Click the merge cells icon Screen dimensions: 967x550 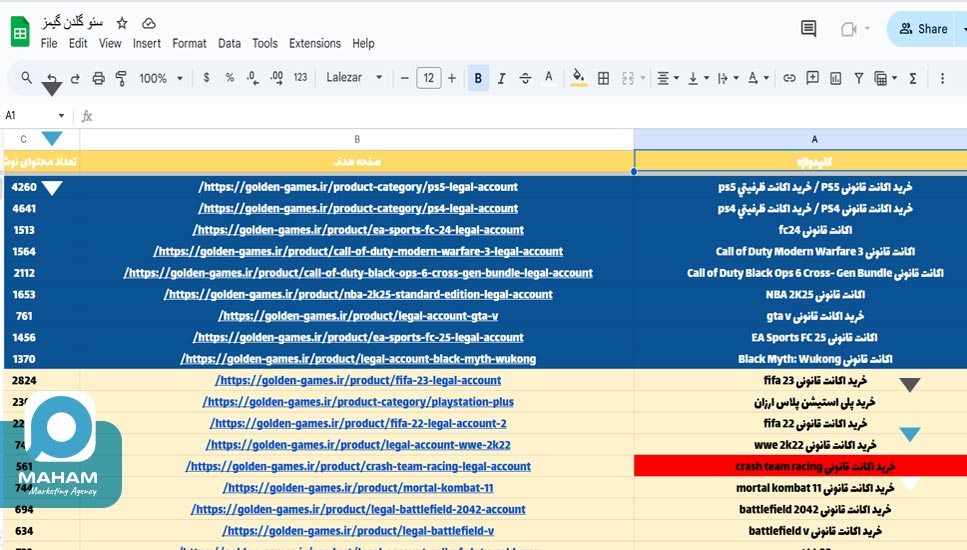point(628,78)
